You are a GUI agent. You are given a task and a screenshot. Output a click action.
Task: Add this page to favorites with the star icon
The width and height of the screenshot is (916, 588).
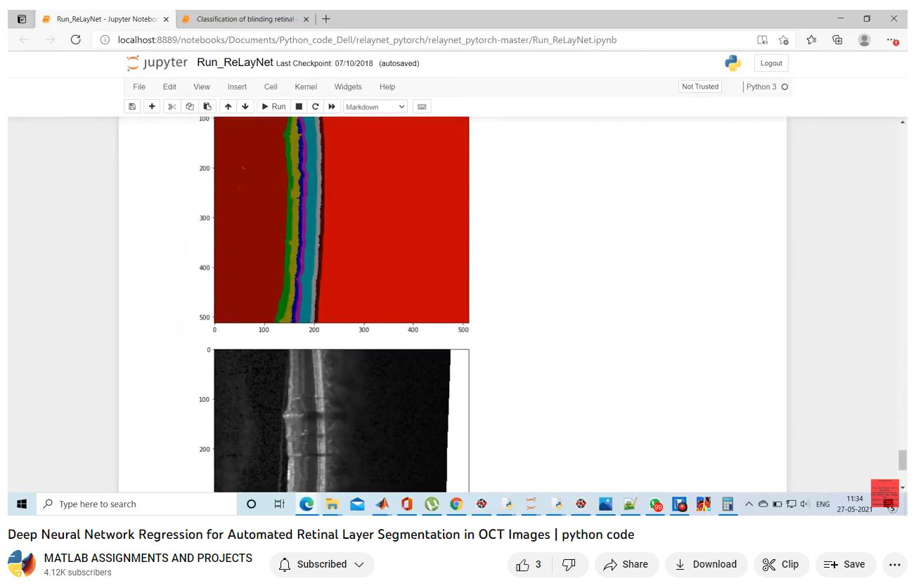[783, 40]
